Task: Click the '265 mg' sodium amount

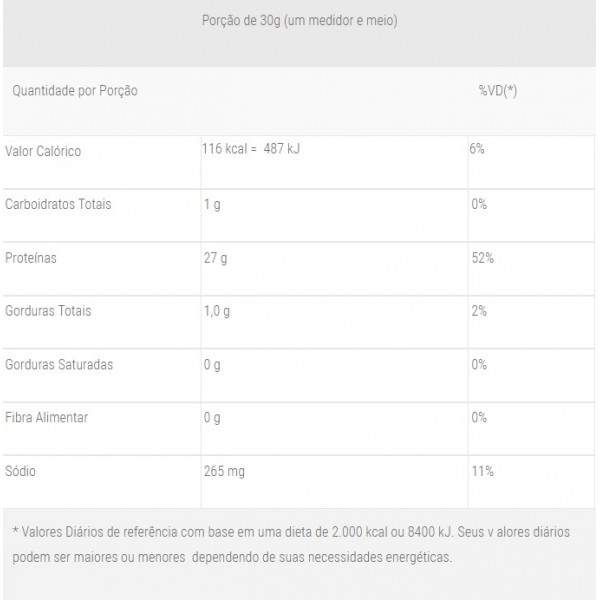Action: 224,470
